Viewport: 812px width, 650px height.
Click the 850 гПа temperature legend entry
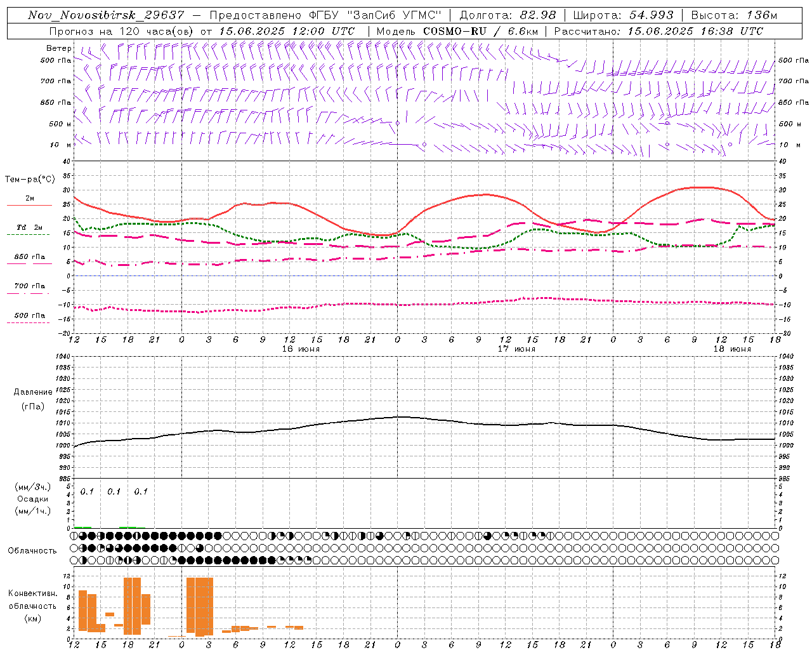click(x=30, y=256)
